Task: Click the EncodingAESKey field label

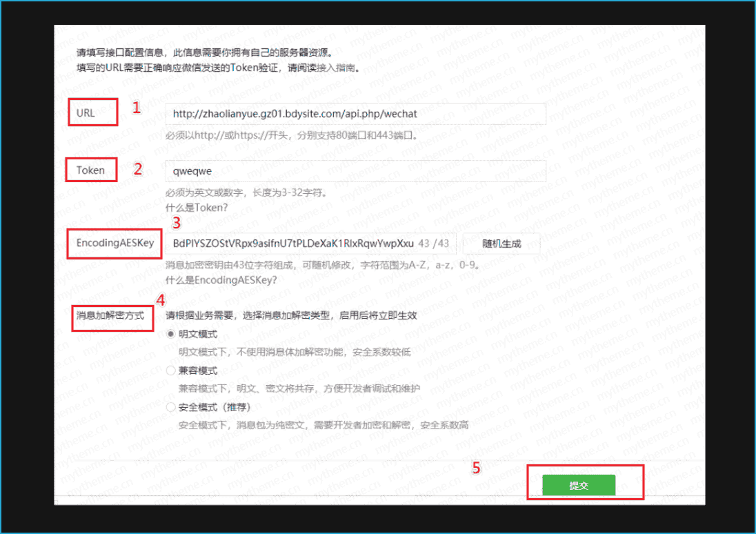Action: pos(114,243)
